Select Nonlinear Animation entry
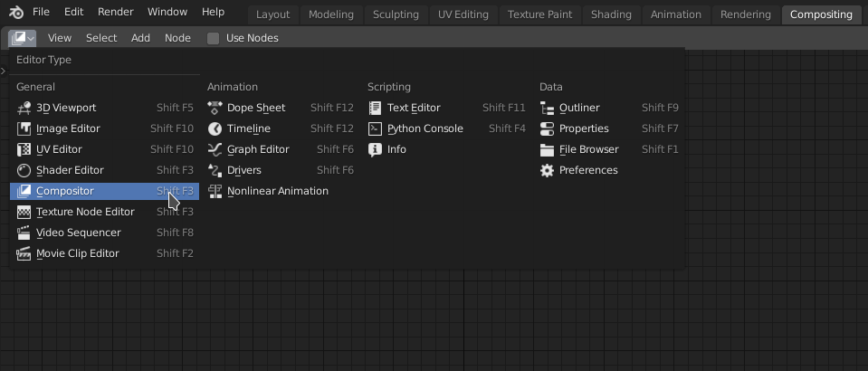Image resolution: width=868 pixels, height=371 pixels. pos(281,191)
